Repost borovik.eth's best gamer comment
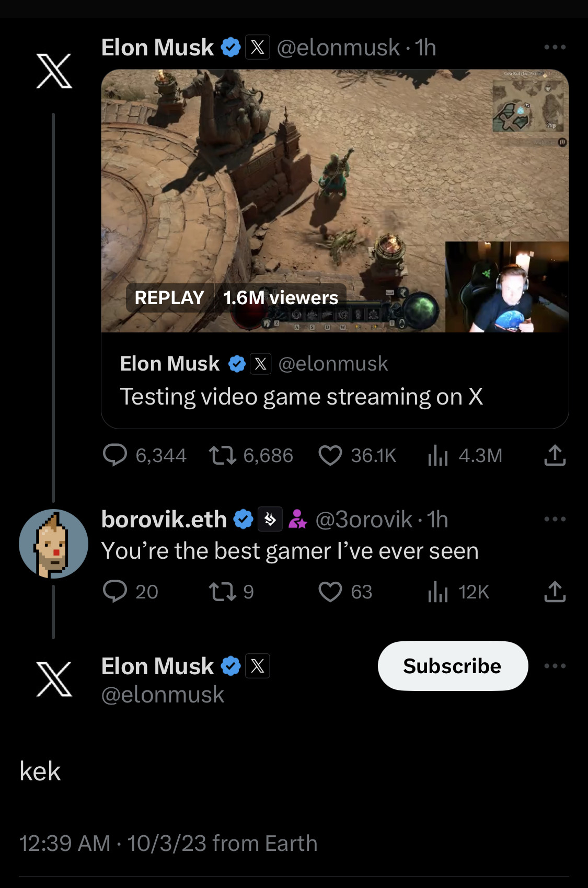The width and height of the screenshot is (588, 888). point(223,592)
